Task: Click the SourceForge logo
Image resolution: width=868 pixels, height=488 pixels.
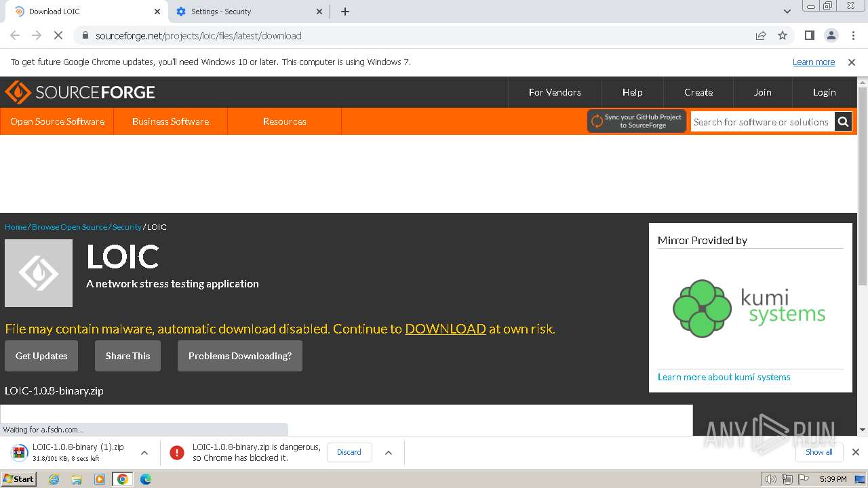Action: tap(80, 92)
